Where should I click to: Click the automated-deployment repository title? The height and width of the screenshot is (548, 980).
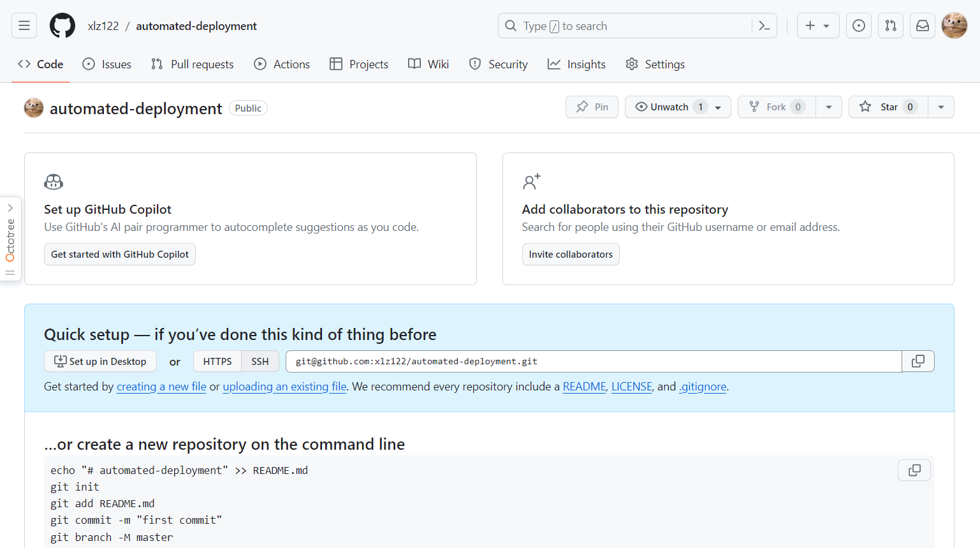tap(136, 108)
